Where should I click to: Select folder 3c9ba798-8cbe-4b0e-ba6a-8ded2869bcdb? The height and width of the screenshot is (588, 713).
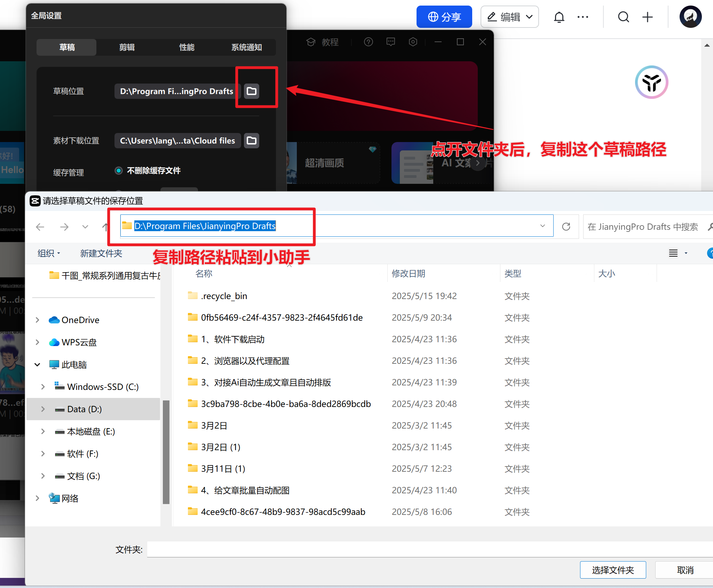pyautogui.click(x=279, y=404)
